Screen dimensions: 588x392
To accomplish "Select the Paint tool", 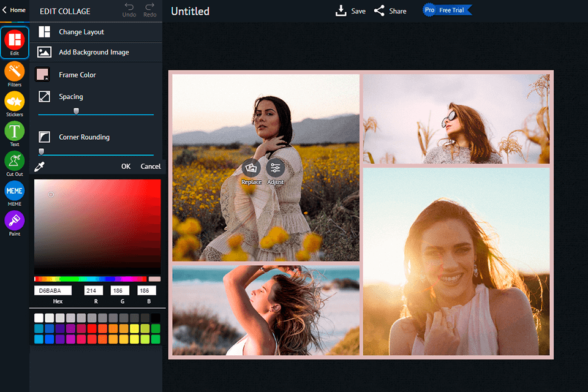I will 14,221.
